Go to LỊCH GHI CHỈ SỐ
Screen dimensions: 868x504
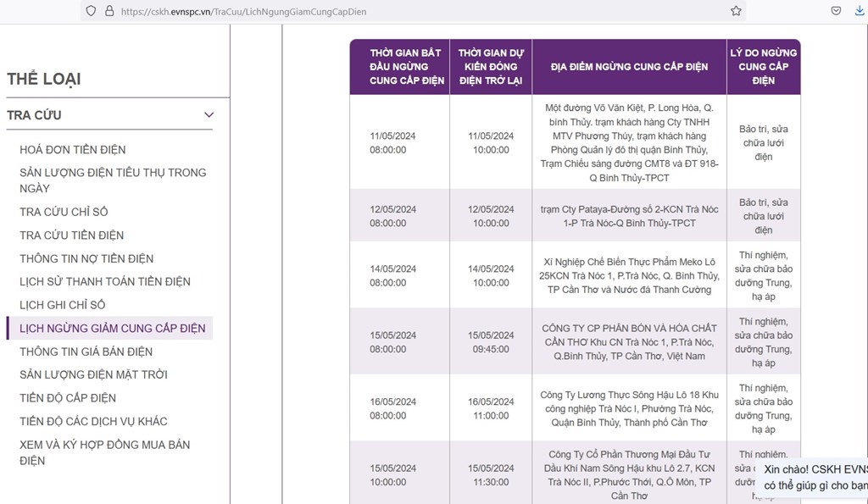pos(63,305)
